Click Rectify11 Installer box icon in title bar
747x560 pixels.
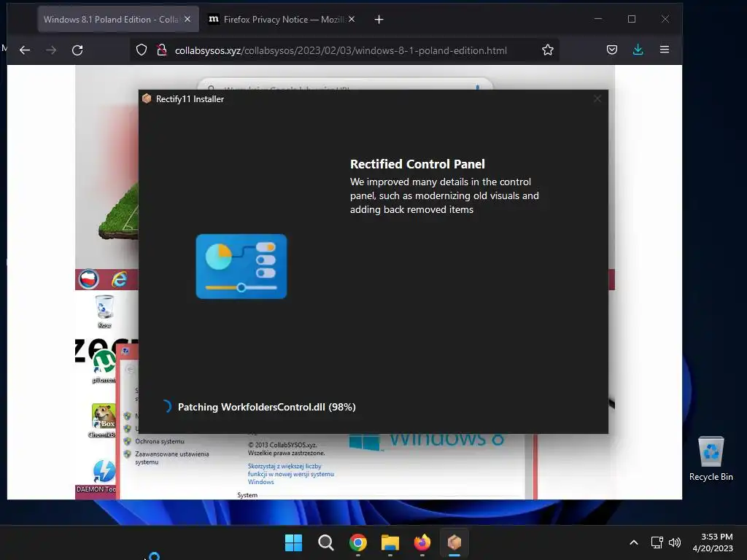pos(147,98)
